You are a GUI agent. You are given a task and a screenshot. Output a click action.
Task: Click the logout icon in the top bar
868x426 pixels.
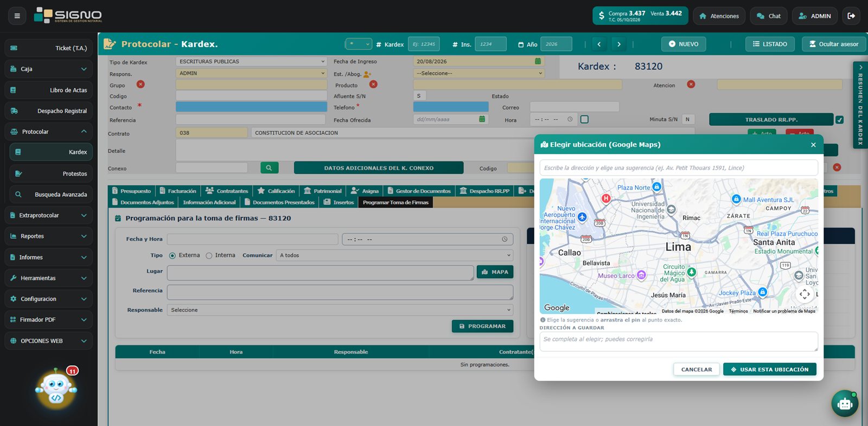coord(851,16)
